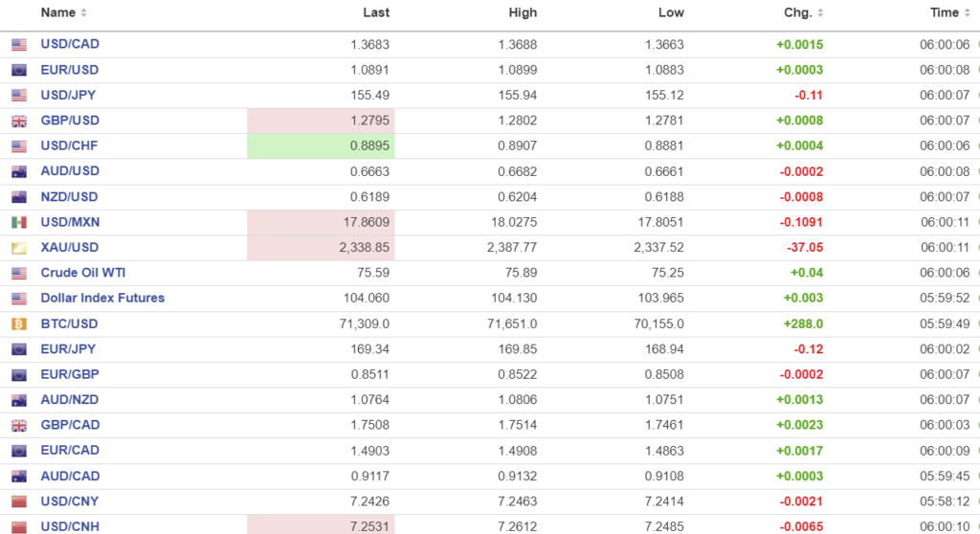Sort the table by the Name column arrows

83,13
